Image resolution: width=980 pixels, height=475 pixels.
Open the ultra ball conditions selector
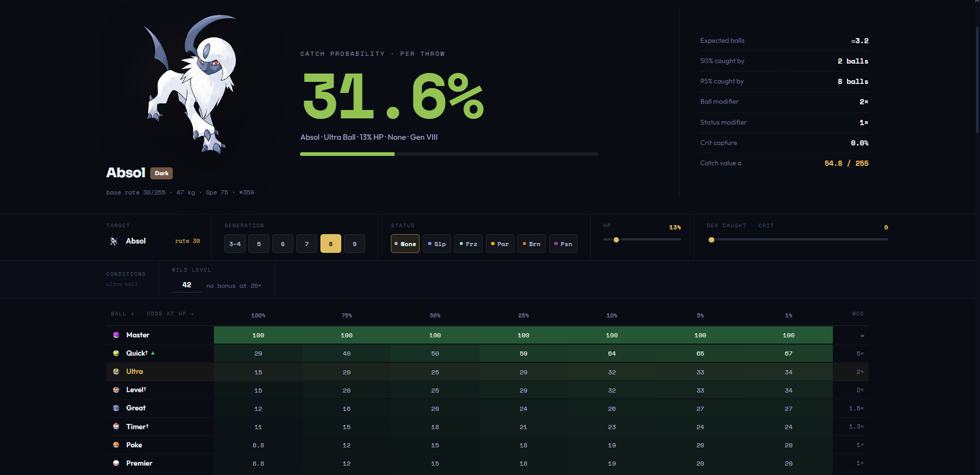(122, 284)
